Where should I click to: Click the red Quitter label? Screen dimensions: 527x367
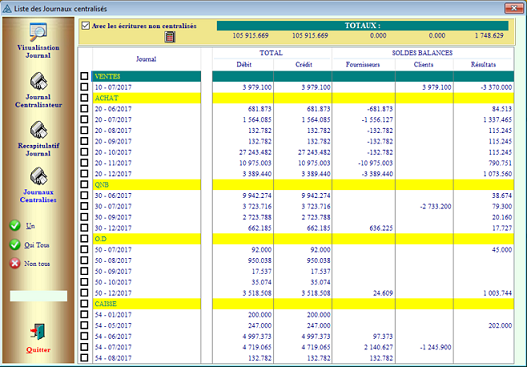click(38, 350)
